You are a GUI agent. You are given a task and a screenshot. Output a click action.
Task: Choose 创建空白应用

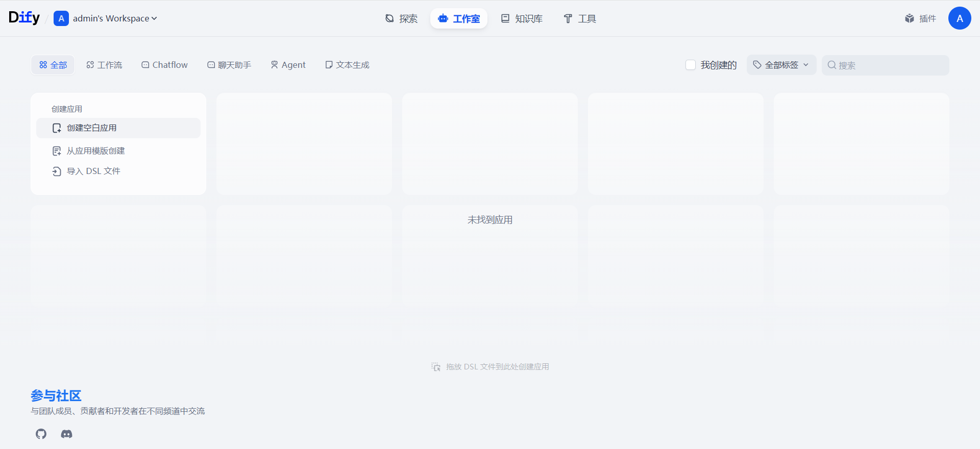point(118,128)
